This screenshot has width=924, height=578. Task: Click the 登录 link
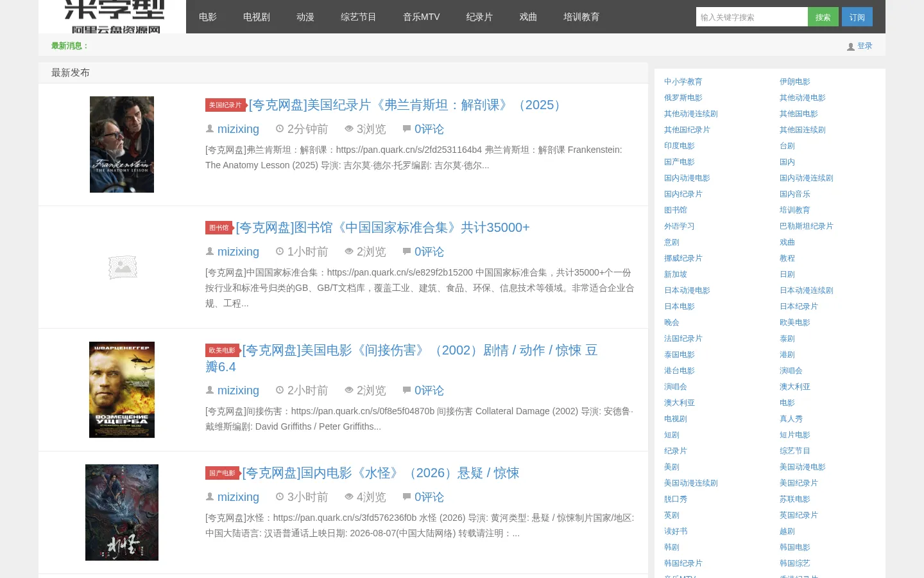point(865,46)
